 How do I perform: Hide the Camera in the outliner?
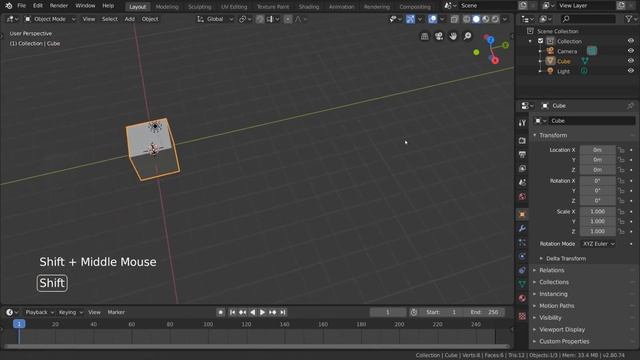631,51
